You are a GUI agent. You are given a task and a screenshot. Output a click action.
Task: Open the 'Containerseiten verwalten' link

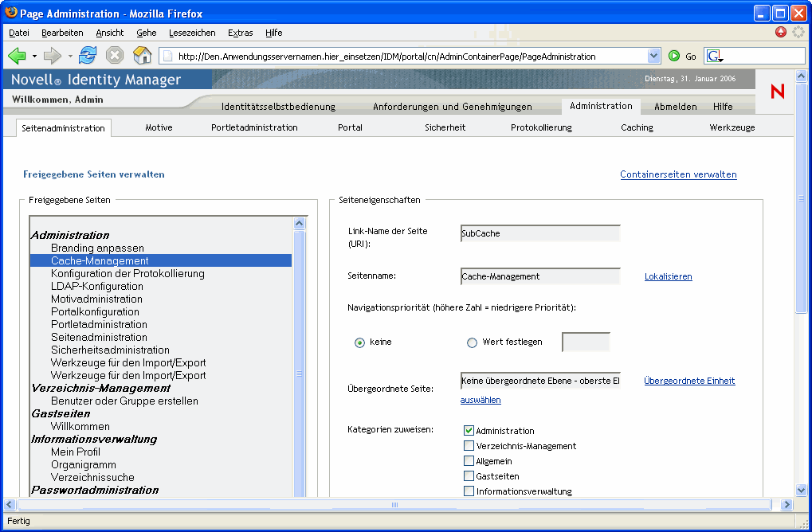(678, 174)
